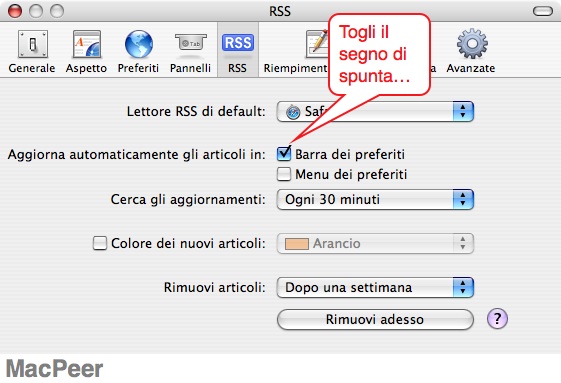The height and width of the screenshot is (383, 561).
Task: Click the toolbar toggle pill button
Action: coord(543,11)
